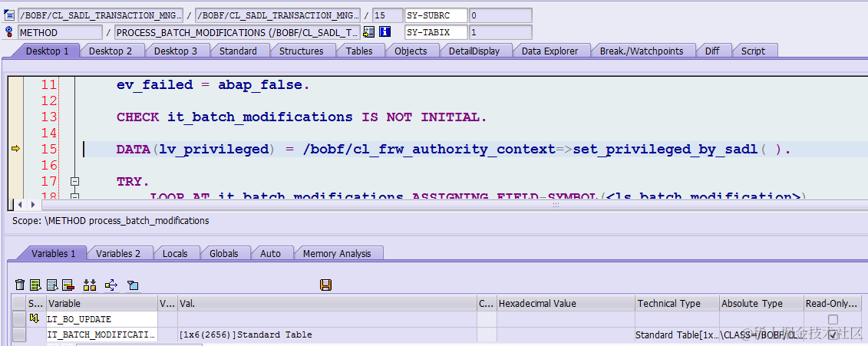
Task: Click 'set_privileged_by_sadl' in line 15
Action: 666,149
